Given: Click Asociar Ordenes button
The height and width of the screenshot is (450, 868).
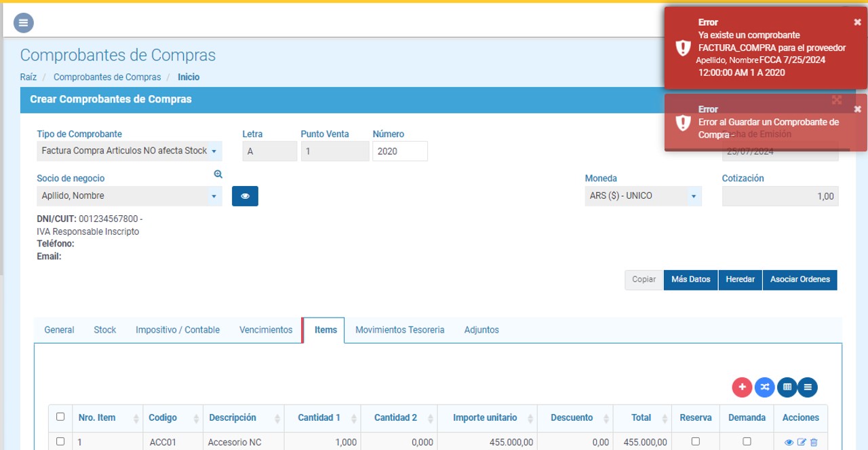Looking at the screenshot, I should tap(800, 280).
